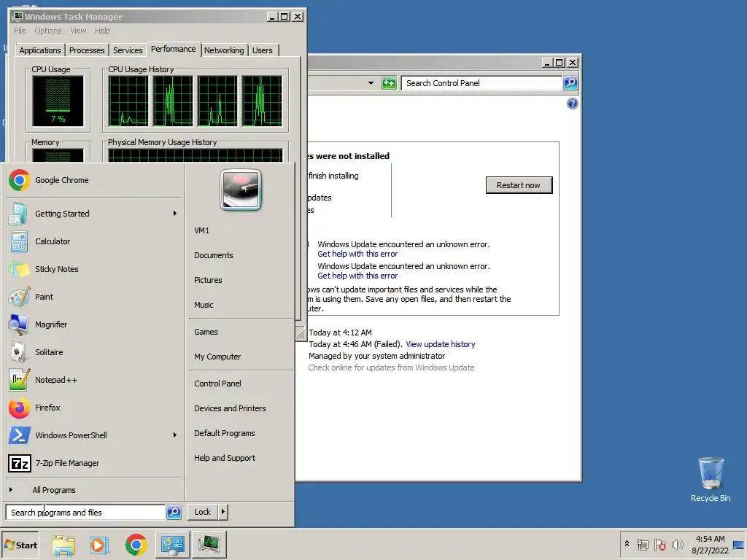Screen dimensions: 747x560
Task: Open Default Programs
Action: pos(241,433)
